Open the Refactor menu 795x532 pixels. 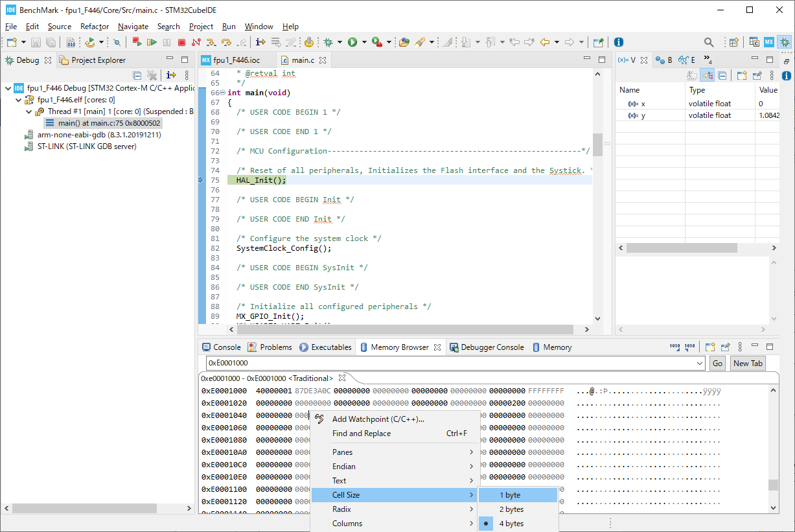pos(95,27)
